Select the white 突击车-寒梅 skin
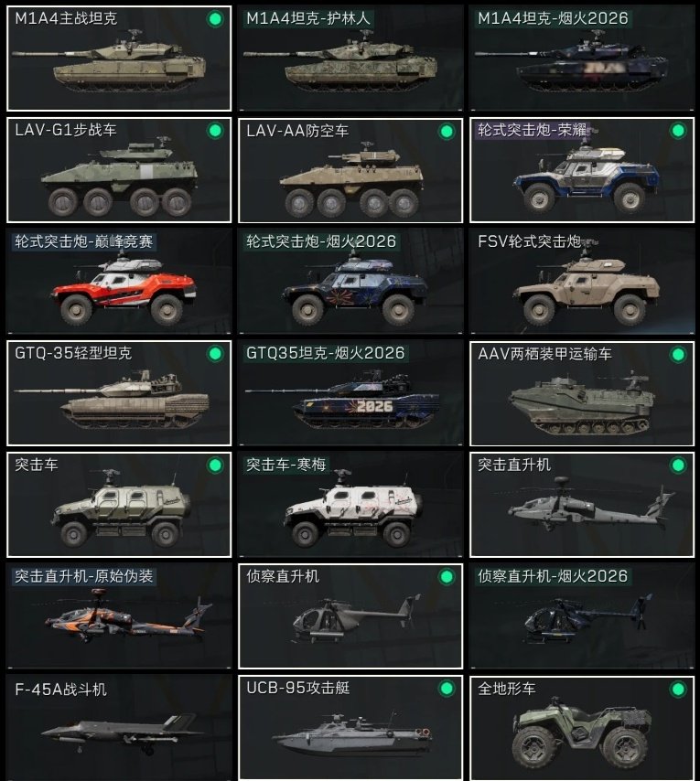The width and height of the screenshot is (700, 781). (350, 505)
